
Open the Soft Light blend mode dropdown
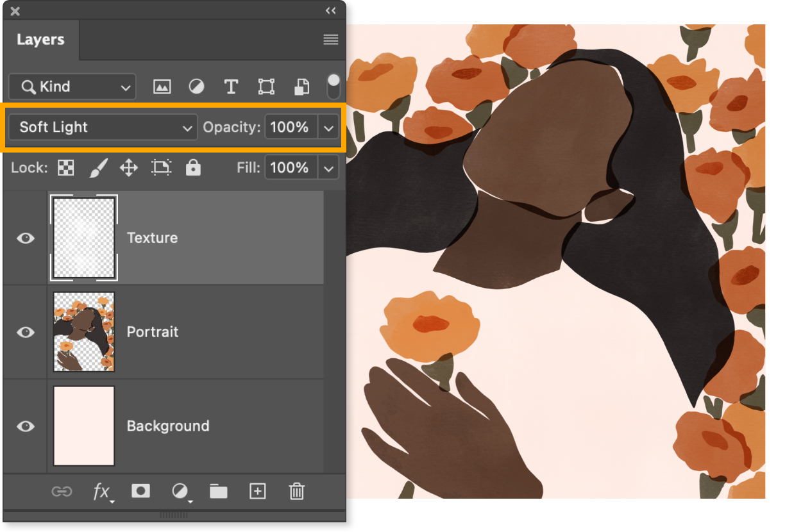pos(103,127)
